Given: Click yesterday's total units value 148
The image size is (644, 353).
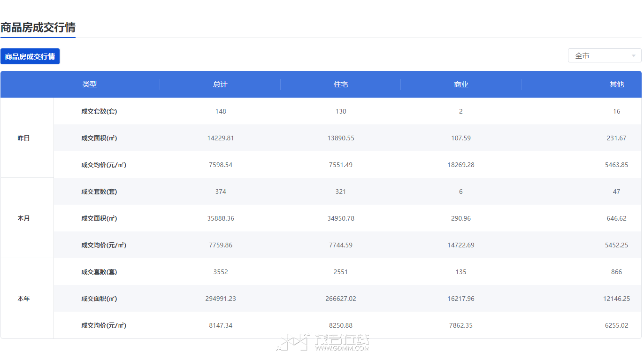Looking at the screenshot, I should [221, 111].
